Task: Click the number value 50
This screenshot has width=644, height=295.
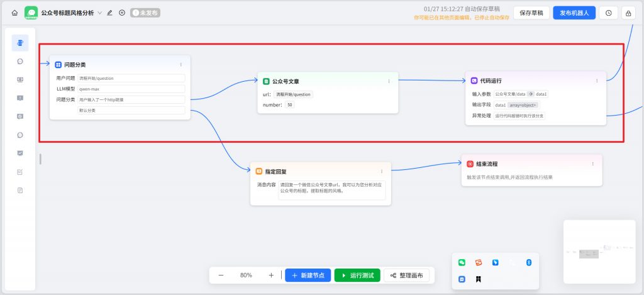Action: [290, 105]
